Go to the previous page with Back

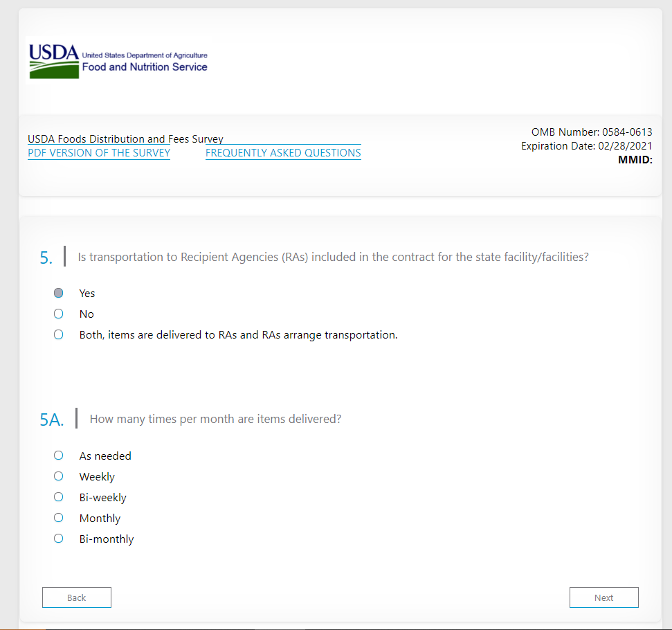point(77,597)
